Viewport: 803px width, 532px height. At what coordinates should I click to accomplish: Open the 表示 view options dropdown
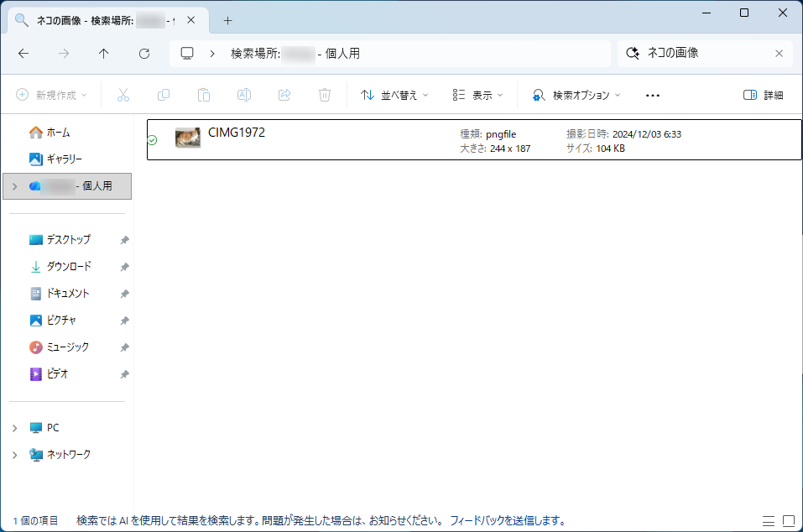[x=477, y=95]
